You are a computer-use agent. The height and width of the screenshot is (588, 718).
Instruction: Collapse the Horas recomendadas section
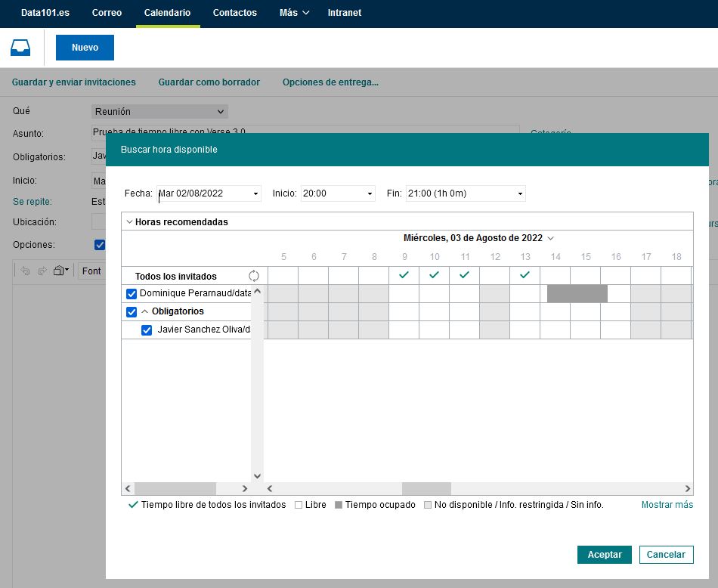[129, 222]
